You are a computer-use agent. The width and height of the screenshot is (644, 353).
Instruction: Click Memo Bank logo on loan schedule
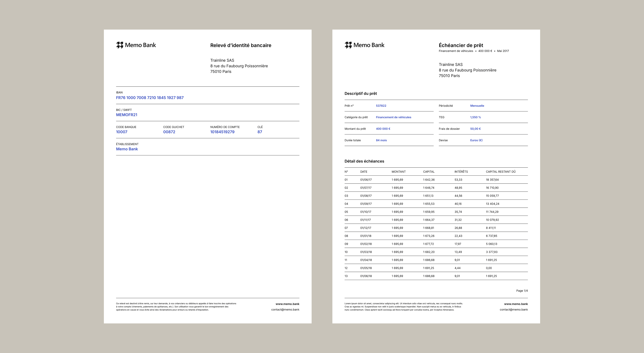pyautogui.click(x=364, y=45)
